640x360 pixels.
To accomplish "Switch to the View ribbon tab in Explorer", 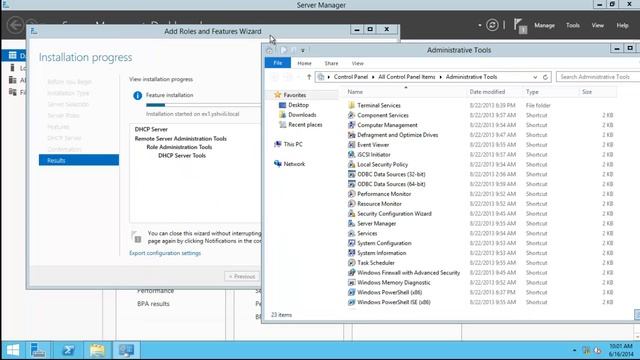I will [x=357, y=63].
